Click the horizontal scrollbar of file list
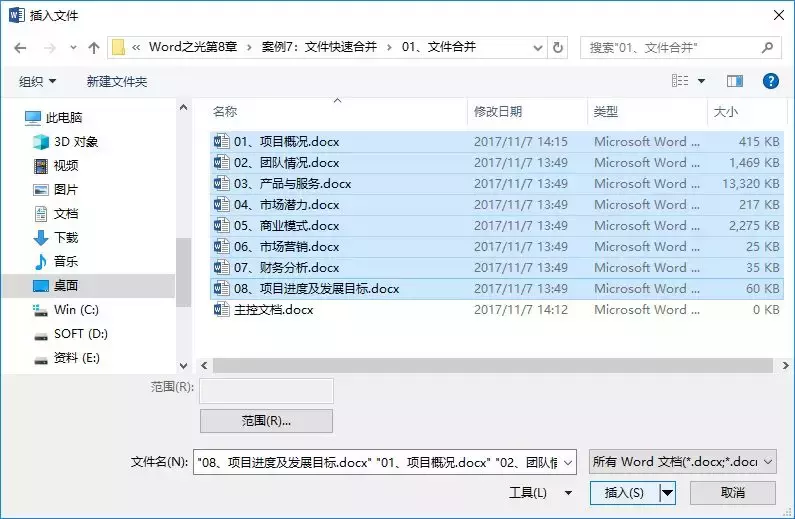 click(493, 365)
